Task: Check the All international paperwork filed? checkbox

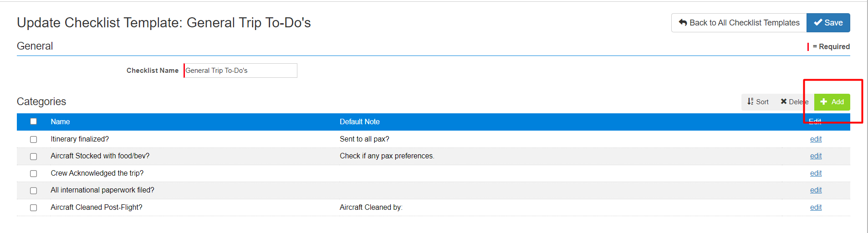Action: [33, 191]
